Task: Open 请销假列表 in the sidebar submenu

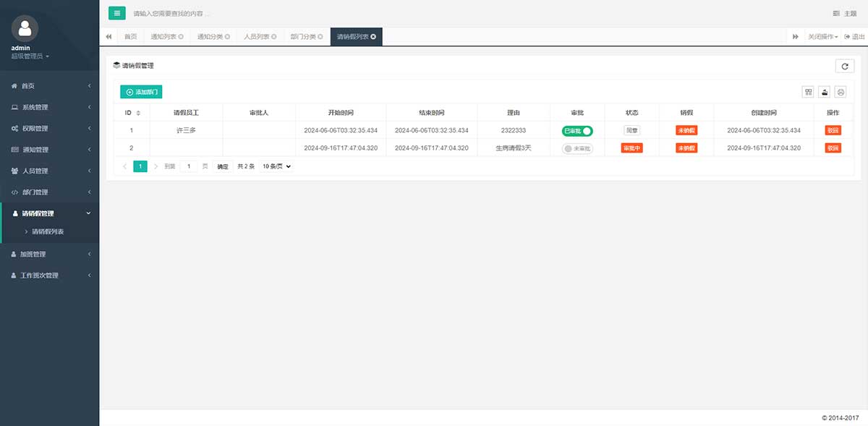Action: click(x=48, y=232)
